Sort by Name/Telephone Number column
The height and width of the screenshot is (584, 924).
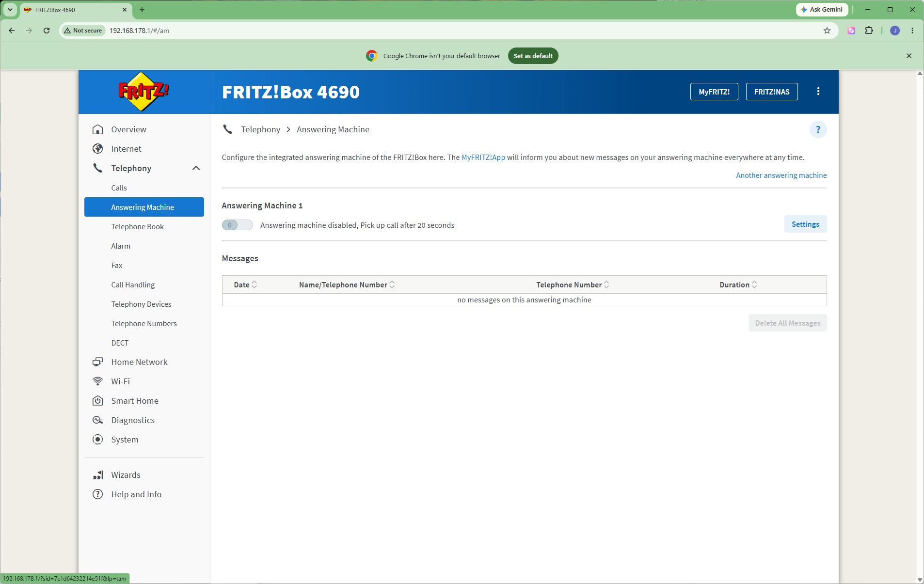pyautogui.click(x=347, y=285)
